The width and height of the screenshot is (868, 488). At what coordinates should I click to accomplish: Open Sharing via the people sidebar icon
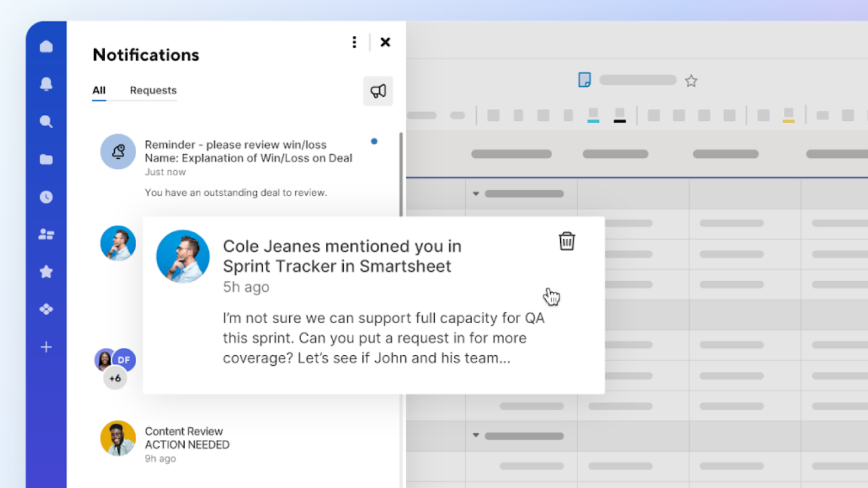coord(45,234)
